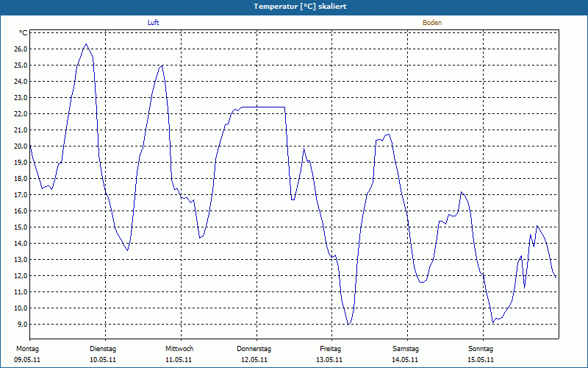Select the °C unit label
This screenshot has height=368, width=588.
pyautogui.click(x=24, y=33)
